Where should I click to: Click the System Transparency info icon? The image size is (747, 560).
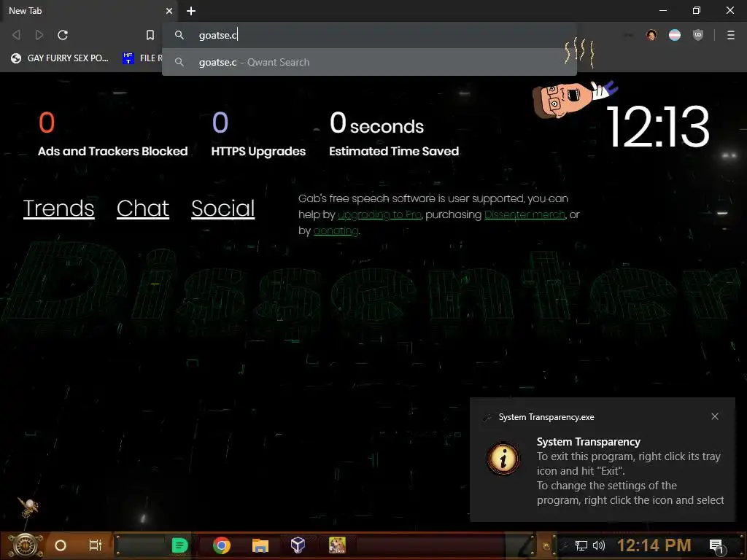pos(503,459)
